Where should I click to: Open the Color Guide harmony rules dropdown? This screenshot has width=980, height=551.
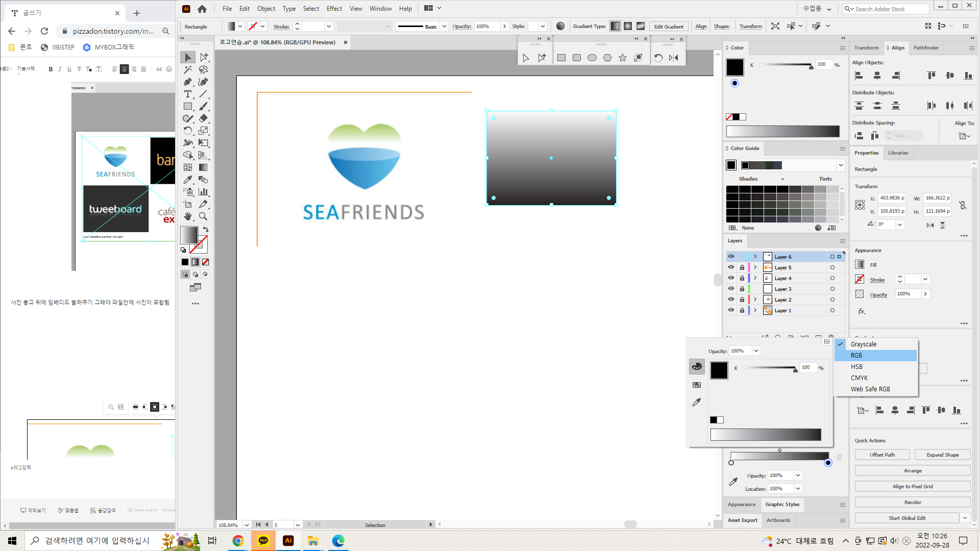840,165
